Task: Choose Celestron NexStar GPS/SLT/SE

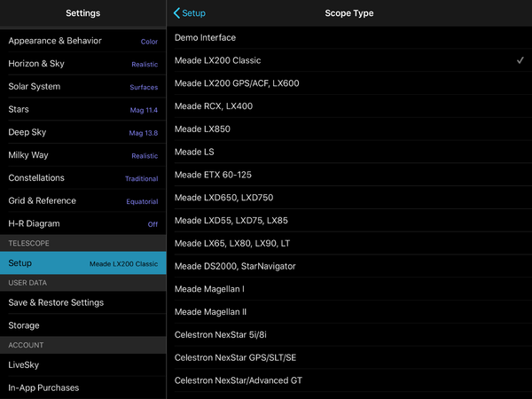Action: coord(349,357)
